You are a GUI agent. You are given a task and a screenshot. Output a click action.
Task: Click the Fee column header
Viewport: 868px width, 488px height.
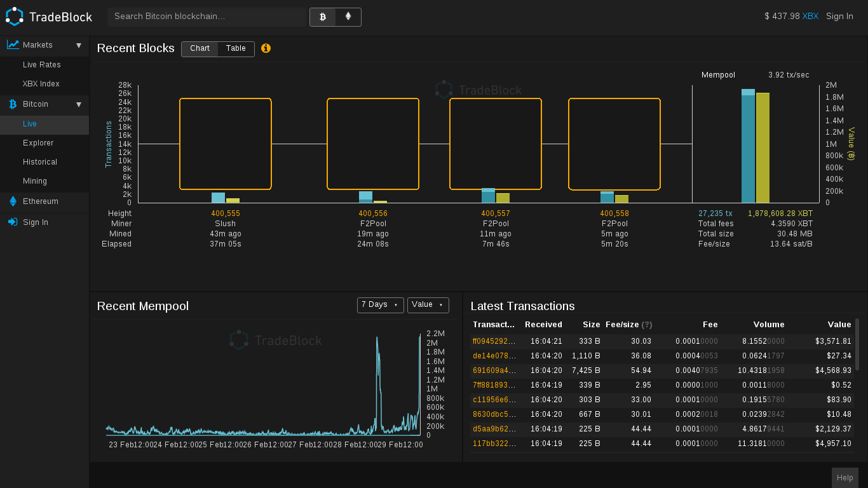[x=710, y=325]
